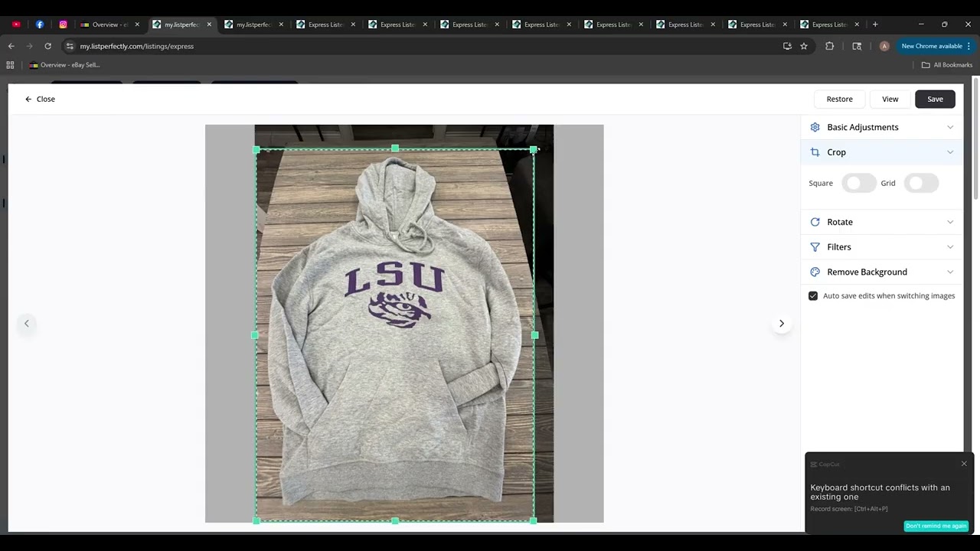
Task: Open the All Bookmarks folder
Action: pyautogui.click(x=947, y=65)
